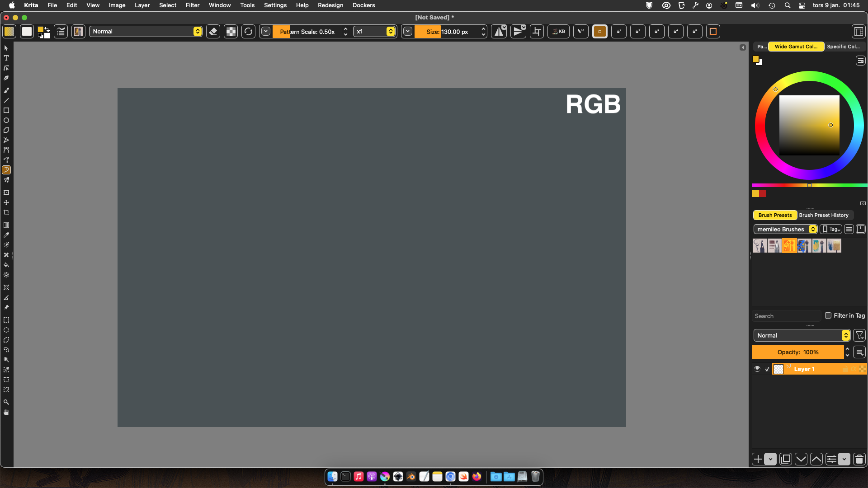The width and height of the screenshot is (868, 488).
Task: Select the Rectangle shape tool
Action: click(6, 110)
